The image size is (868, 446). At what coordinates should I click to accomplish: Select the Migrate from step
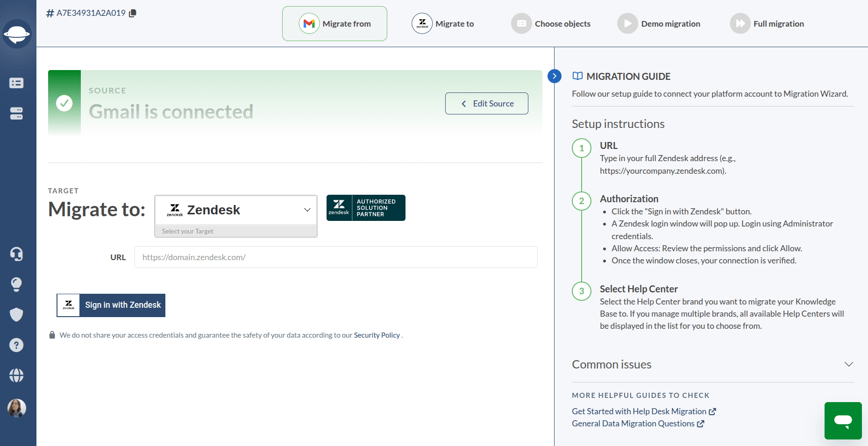click(334, 24)
